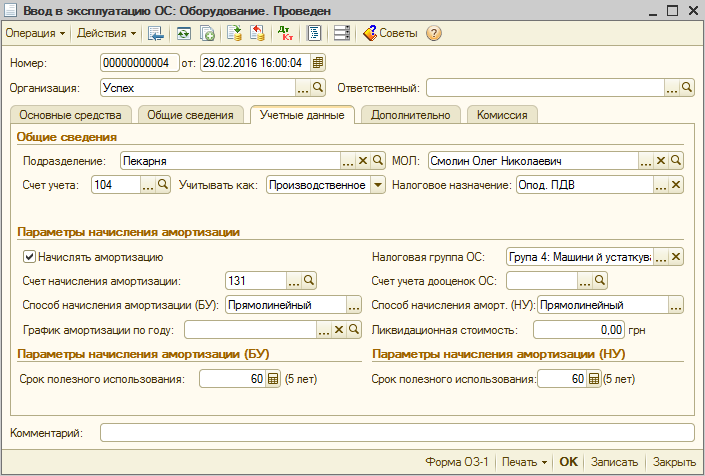This screenshot has height=476, width=705.
Task: Open График амортизации по году with magnifier
Action: coord(353,330)
